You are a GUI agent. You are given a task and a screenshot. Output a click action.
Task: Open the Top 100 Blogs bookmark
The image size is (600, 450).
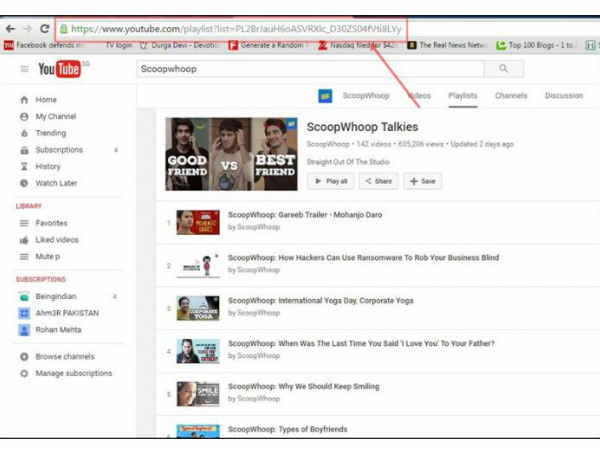point(535,45)
